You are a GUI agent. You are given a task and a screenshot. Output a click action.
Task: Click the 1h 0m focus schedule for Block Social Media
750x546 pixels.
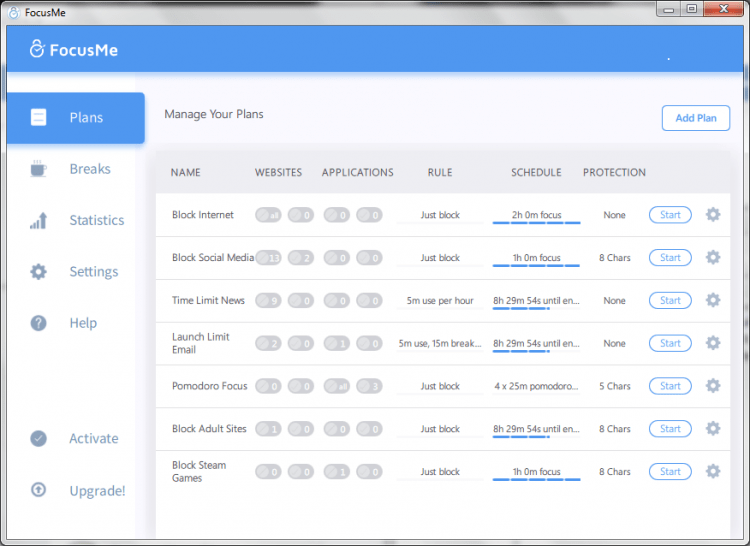[536, 259]
